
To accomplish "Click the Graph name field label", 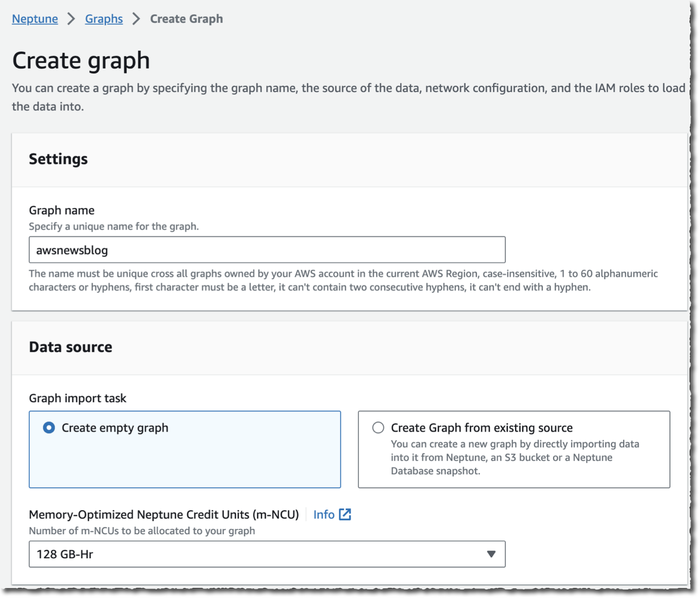I will (x=62, y=210).
